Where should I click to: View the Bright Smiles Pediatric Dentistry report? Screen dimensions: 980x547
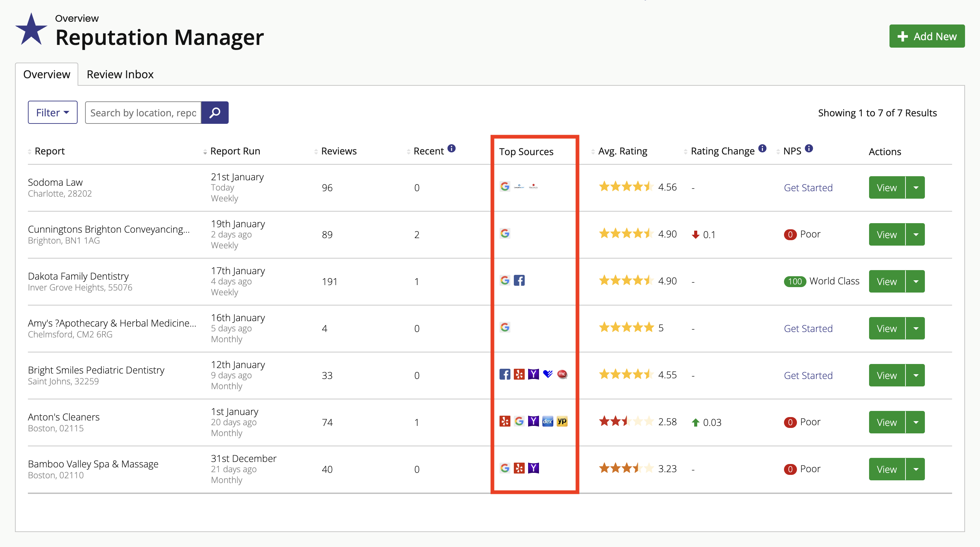click(887, 376)
